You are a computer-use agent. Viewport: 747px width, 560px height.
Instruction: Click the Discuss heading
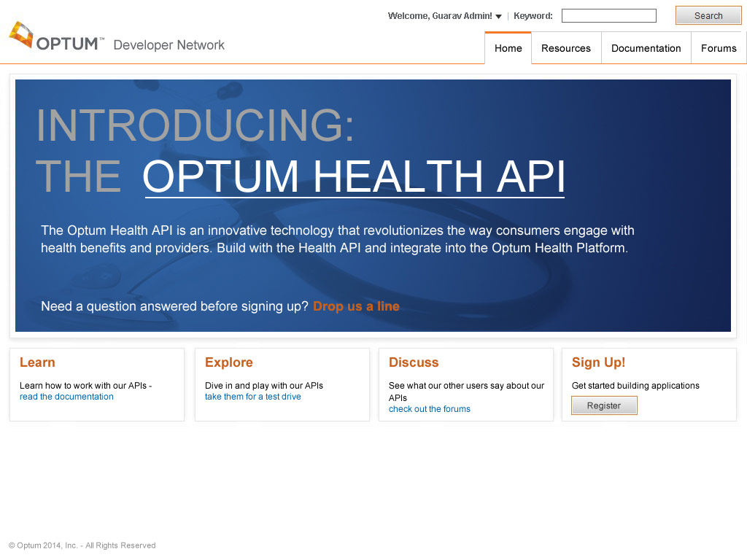(x=413, y=362)
